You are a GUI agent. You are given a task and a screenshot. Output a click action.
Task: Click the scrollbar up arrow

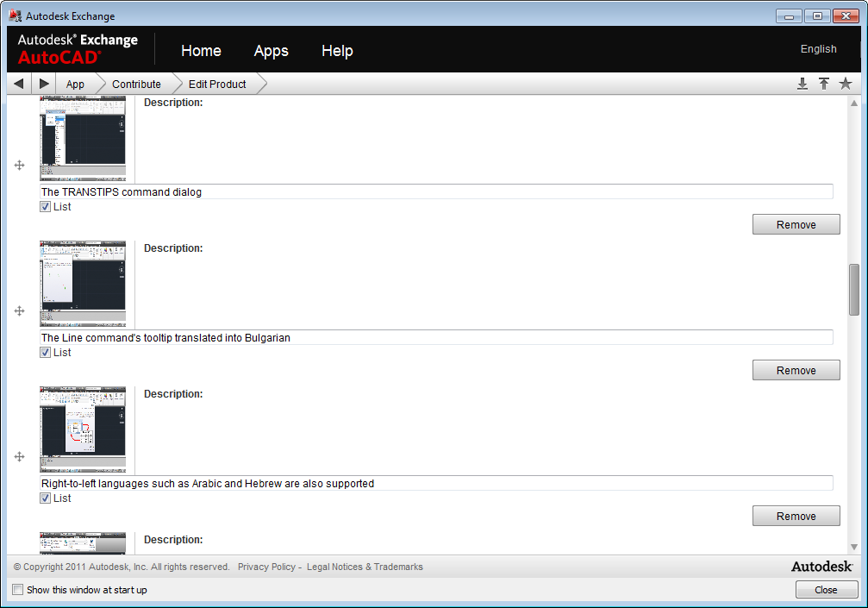pos(854,103)
